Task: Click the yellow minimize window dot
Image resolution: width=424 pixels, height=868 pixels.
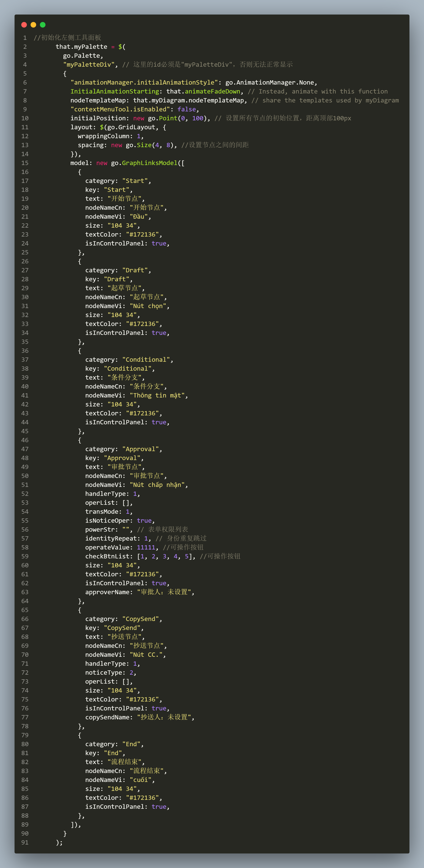Action: (x=33, y=25)
